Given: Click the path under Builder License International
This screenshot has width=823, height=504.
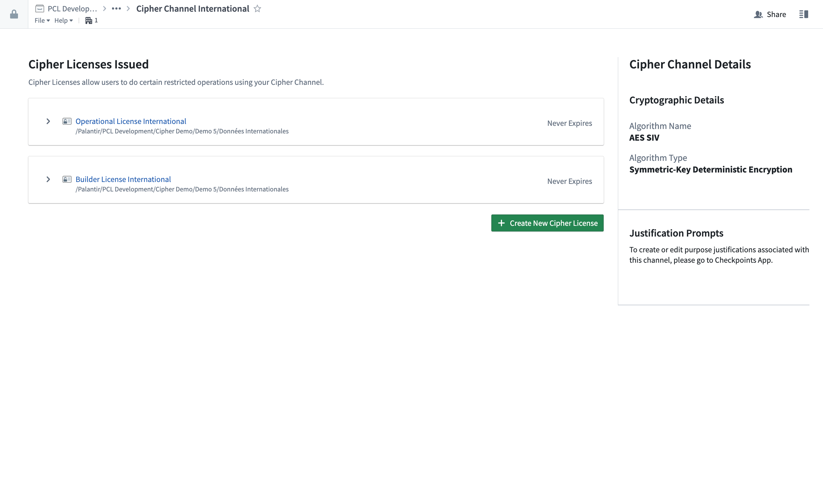Looking at the screenshot, I should tap(182, 189).
